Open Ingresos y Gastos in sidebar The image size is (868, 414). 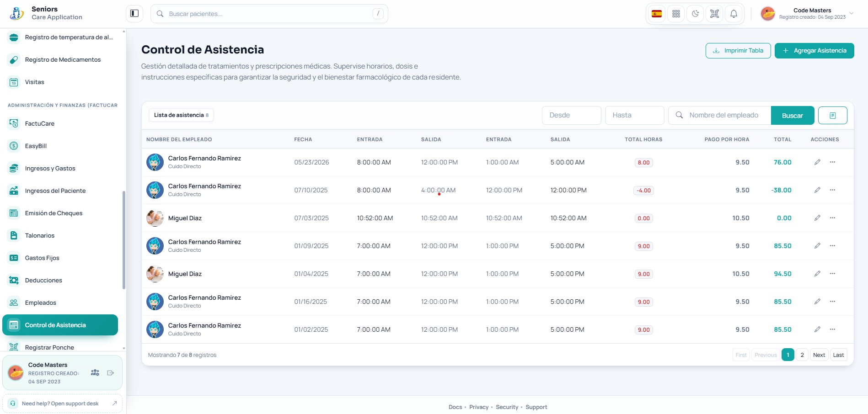[60, 169]
